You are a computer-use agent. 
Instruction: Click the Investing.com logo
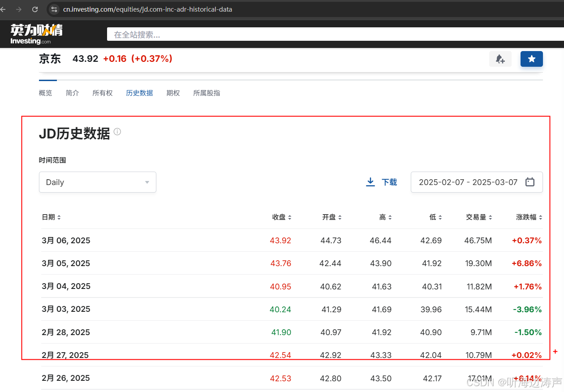[x=37, y=34]
